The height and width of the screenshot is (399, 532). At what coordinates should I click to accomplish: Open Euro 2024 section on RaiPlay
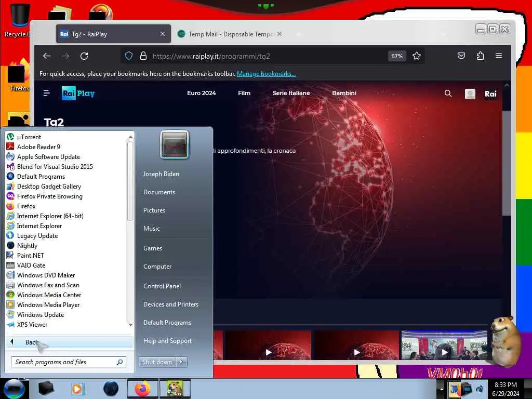(202, 93)
